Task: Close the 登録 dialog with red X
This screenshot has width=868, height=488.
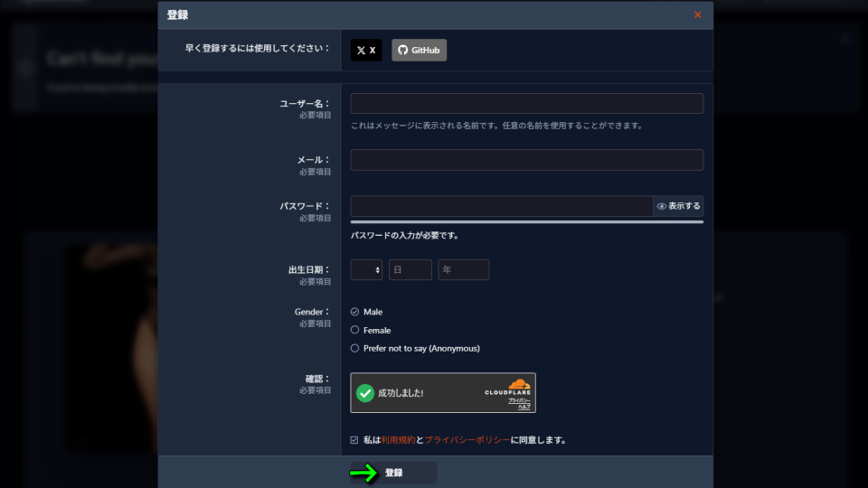Action: (697, 14)
